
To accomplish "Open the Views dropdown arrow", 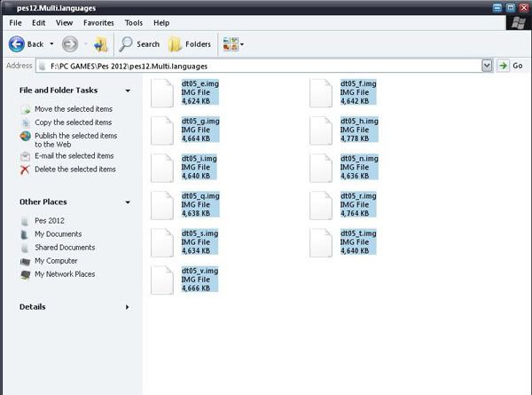I will (242, 44).
